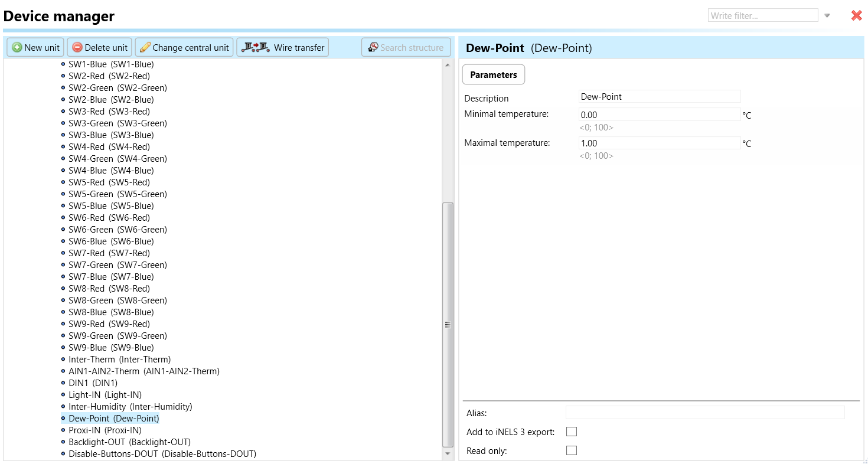Click the Write filter search field
Screen dimensions: 868x464
click(x=762, y=16)
